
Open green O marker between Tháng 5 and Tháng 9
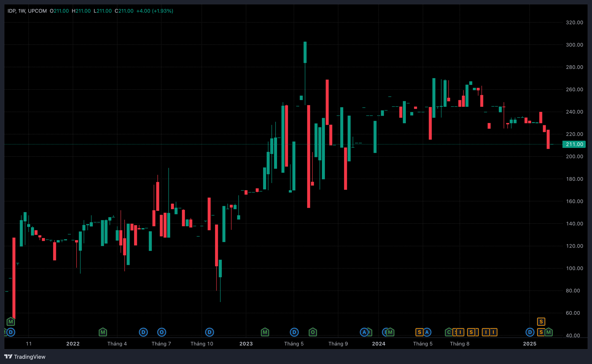[313, 332]
